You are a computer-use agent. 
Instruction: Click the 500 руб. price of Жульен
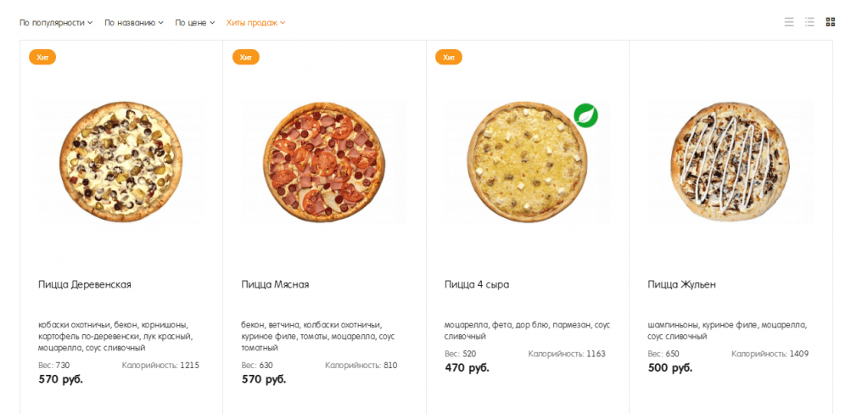(669, 367)
